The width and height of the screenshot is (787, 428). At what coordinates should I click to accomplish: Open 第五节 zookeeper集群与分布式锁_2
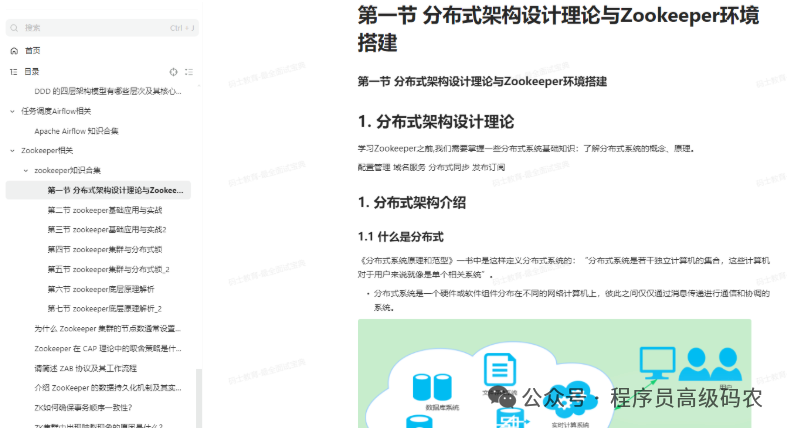(108, 269)
